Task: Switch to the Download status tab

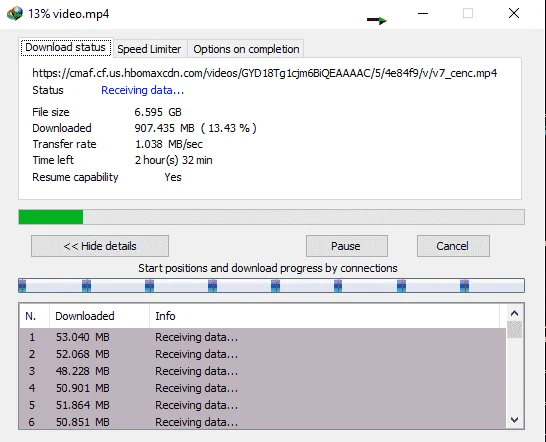Action: (x=65, y=47)
